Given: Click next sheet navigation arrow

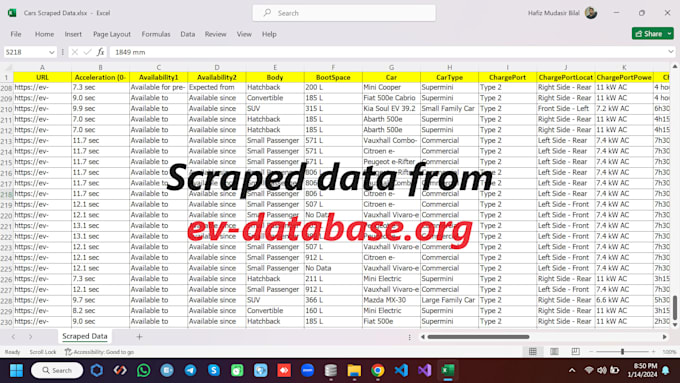Looking at the screenshot, I should click(30, 337).
